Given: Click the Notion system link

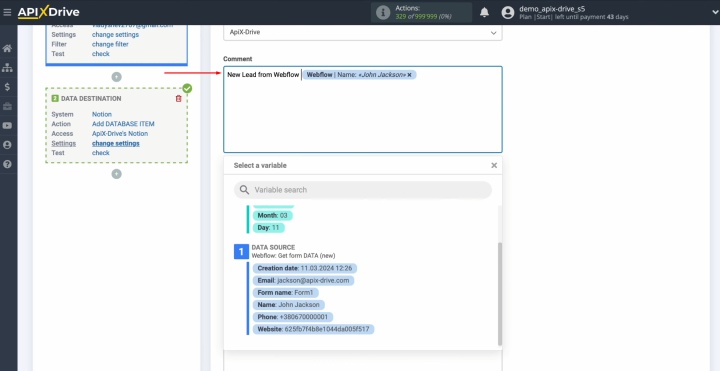Looking at the screenshot, I should coord(101,114).
